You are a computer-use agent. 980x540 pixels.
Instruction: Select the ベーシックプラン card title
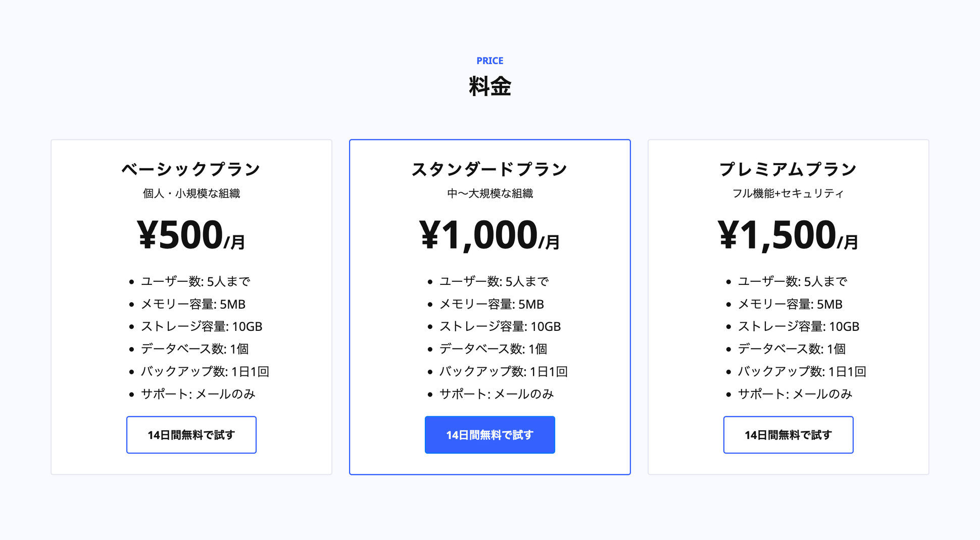coord(191,169)
